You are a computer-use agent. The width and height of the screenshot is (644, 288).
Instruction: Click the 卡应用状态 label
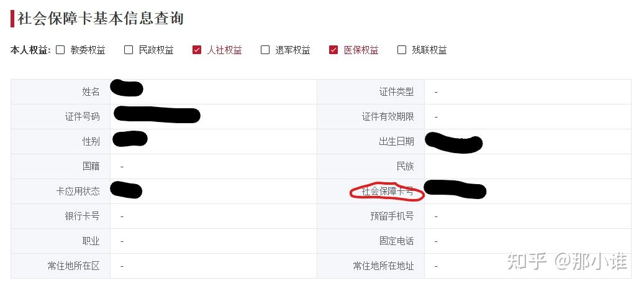[x=78, y=192]
